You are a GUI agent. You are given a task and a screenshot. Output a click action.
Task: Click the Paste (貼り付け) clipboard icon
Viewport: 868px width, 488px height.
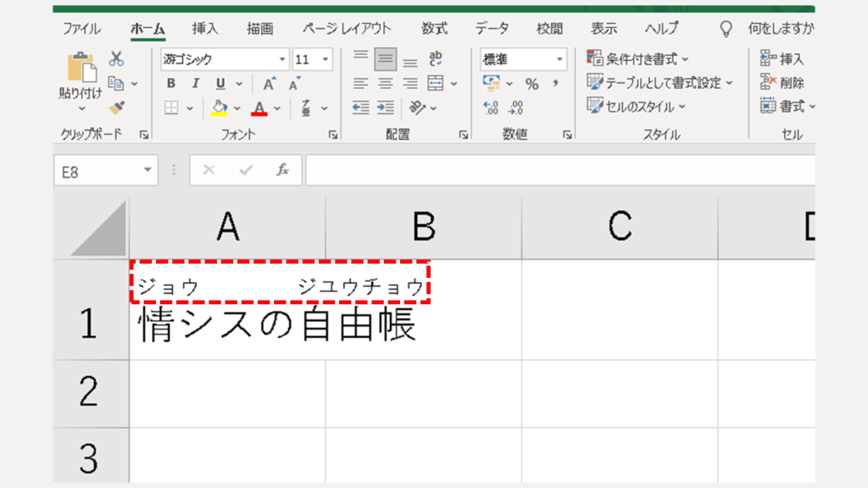81,68
